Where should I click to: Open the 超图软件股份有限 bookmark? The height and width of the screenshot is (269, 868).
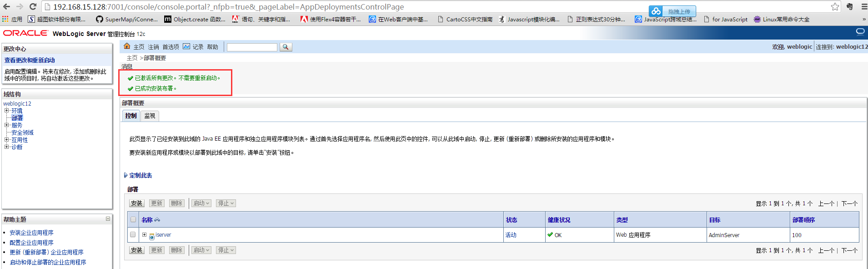click(57, 19)
